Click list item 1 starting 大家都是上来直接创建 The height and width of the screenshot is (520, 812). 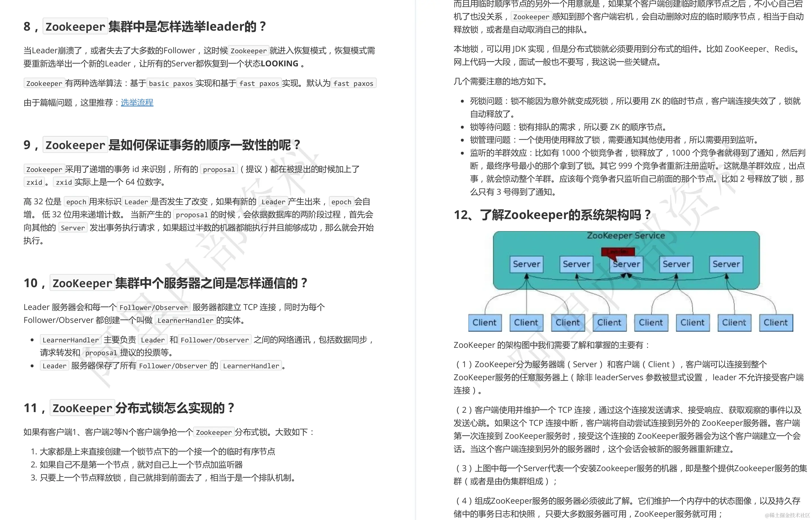click(157, 451)
